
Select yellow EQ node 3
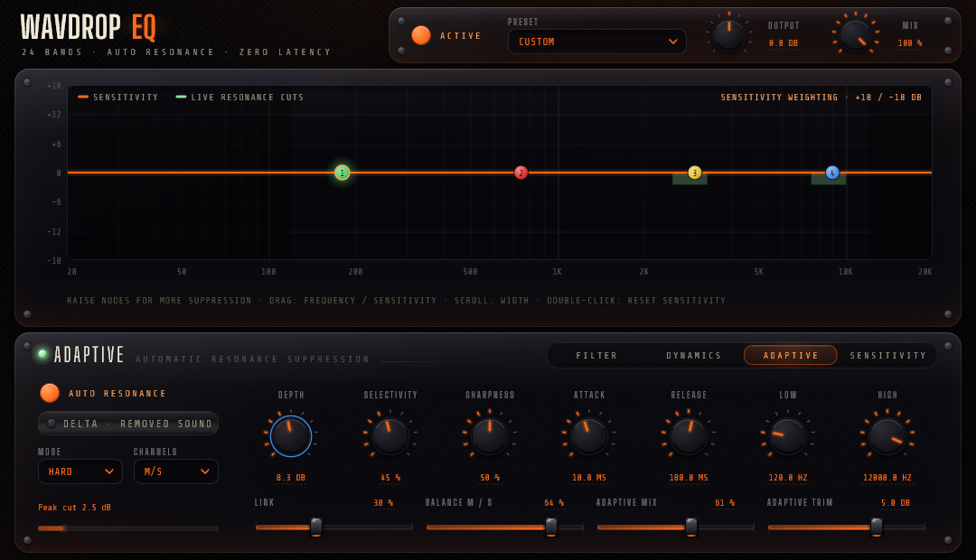click(x=695, y=173)
